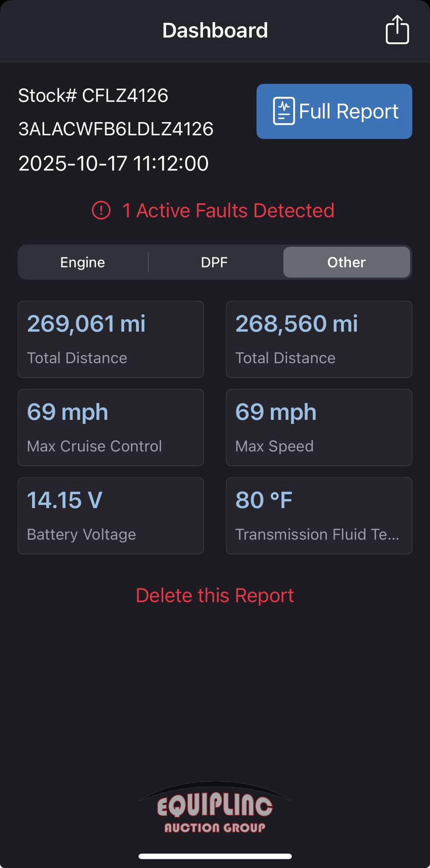Open the Full Report
The height and width of the screenshot is (868, 430).
[x=334, y=111]
